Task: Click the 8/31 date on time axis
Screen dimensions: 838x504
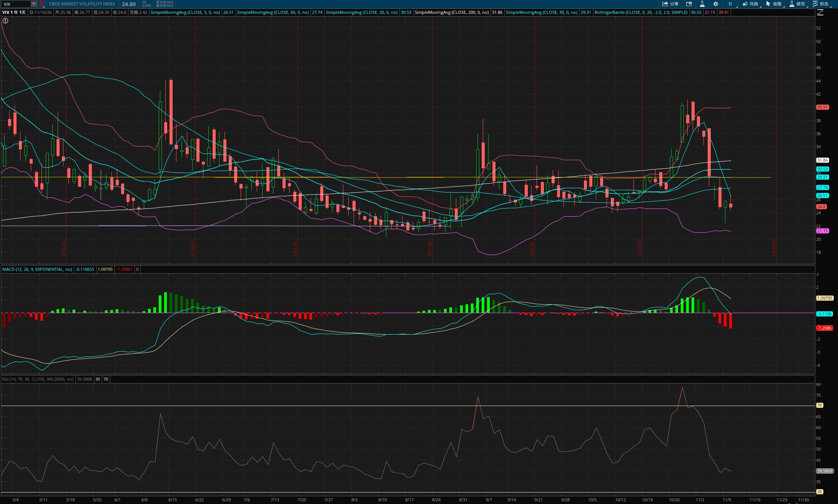Action: coord(463,500)
